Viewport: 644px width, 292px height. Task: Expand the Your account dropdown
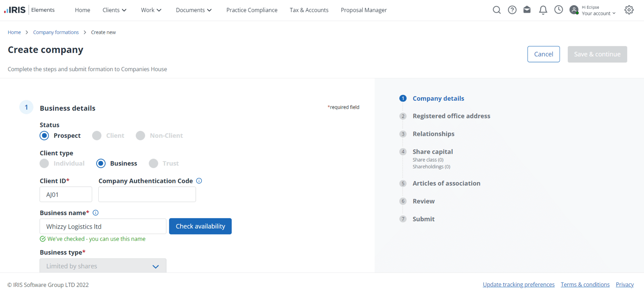(x=598, y=13)
